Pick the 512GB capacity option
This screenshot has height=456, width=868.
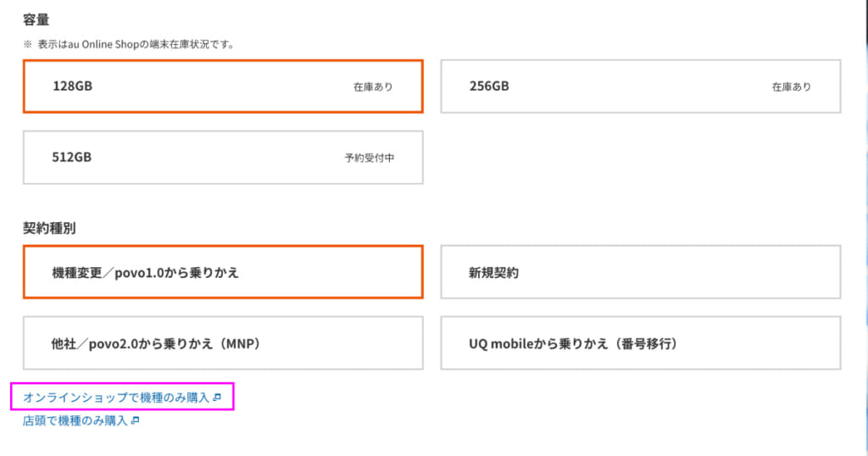click(223, 157)
